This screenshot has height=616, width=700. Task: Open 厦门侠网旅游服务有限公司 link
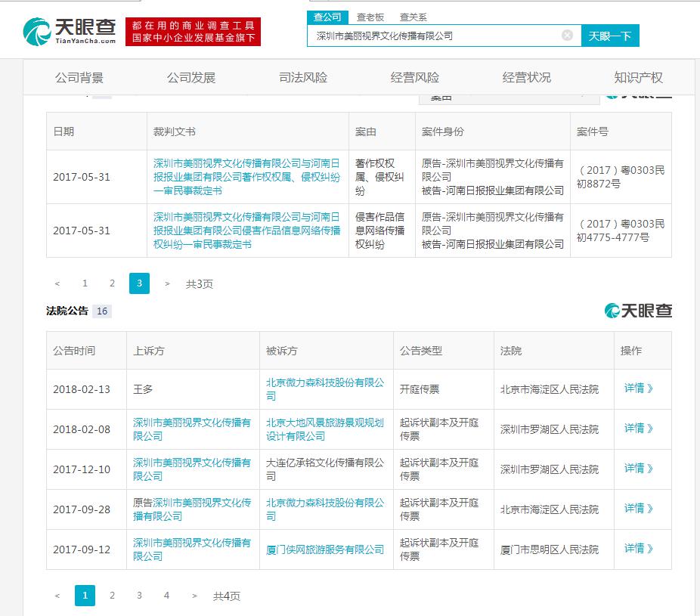[x=325, y=550]
